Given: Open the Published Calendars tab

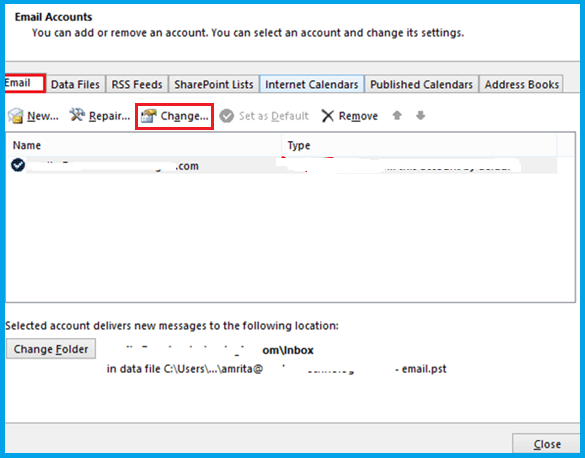Looking at the screenshot, I should point(421,84).
